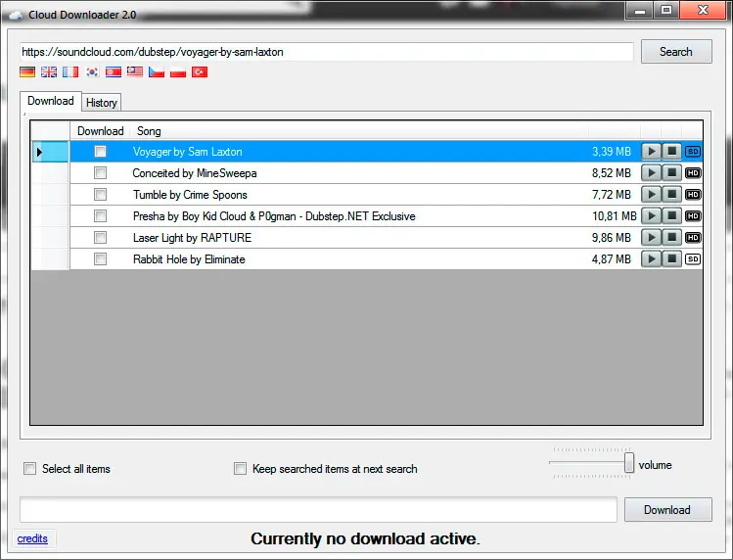
Task: Stop Conceited by MineSweepa preview
Action: click(671, 172)
